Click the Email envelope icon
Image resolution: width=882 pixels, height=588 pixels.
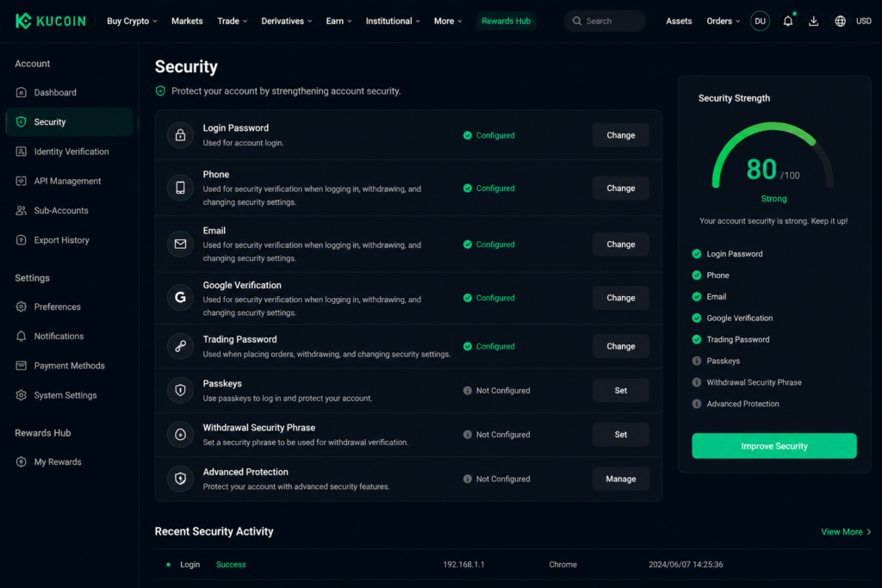click(x=180, y=244)
